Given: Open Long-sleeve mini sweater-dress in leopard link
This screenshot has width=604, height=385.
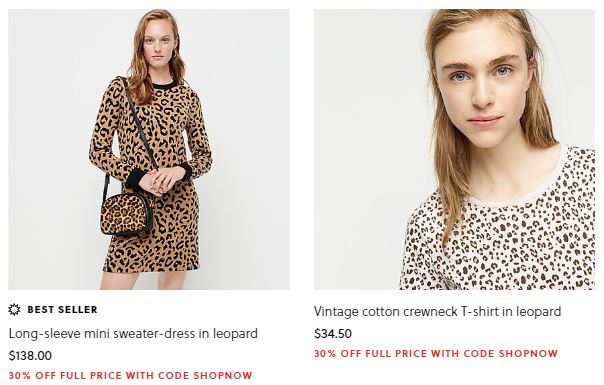Looking at the screenshot, I should 133,333.
